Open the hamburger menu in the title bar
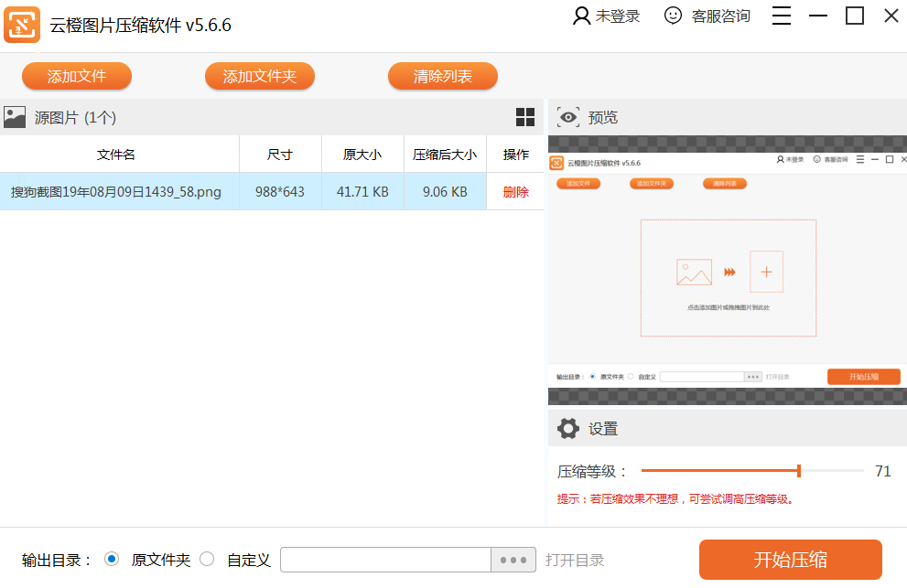The width and height of the screenshot is (907, 588). pos(782,16)
